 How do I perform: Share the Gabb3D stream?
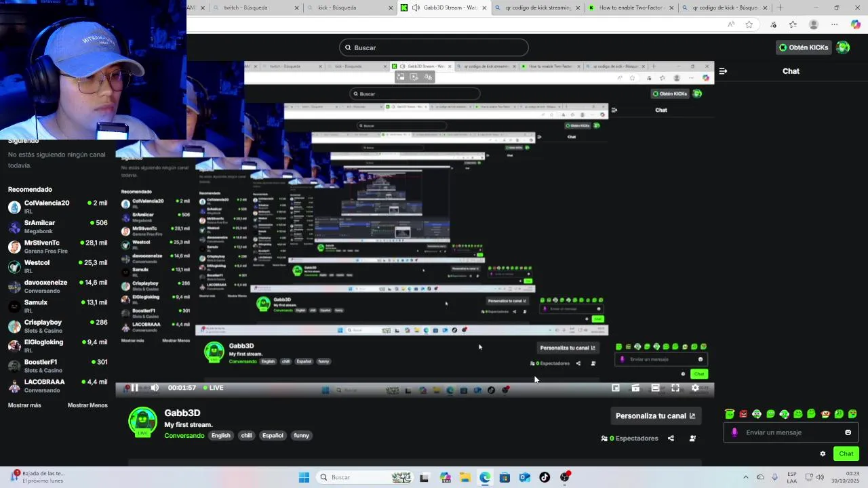(671, 439)
